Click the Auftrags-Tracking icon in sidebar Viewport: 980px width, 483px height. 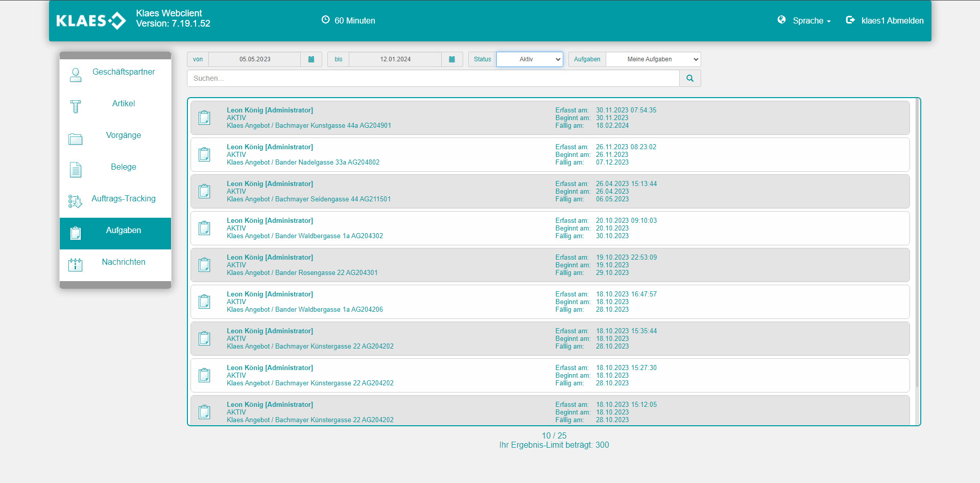coord(75,201)
